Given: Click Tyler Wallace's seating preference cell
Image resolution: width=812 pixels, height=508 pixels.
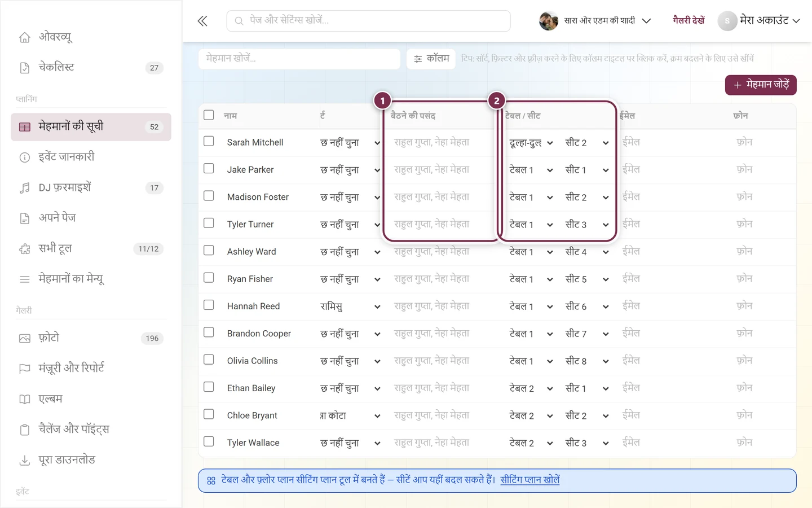Looking at the screenshot, I should coord(443,443).
